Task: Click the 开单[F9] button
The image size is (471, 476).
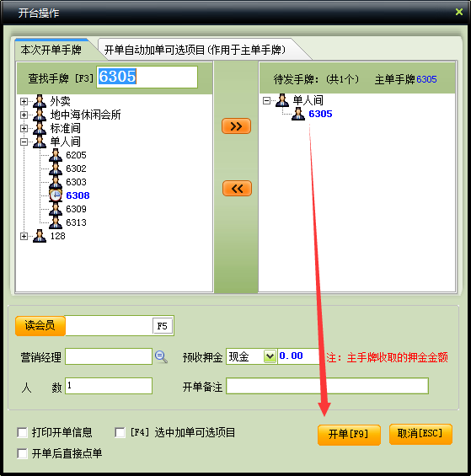Action: [x=349, y=435]
